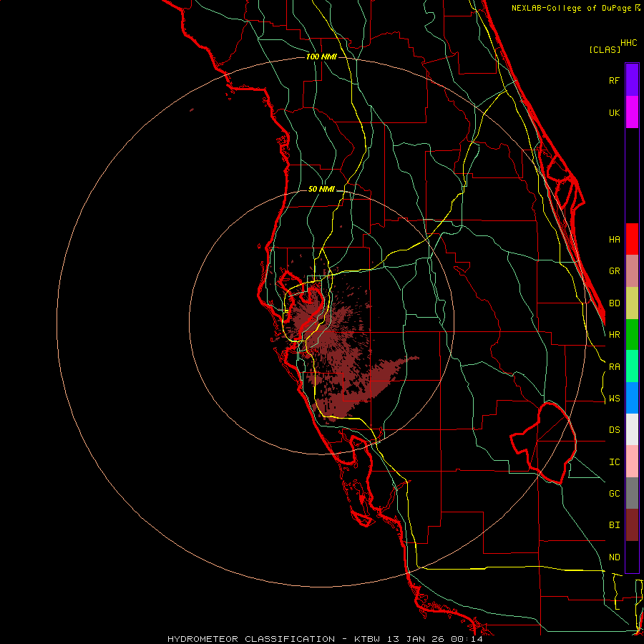Click the HYDROMETEOR CLASSIFICATION title text
The image size is (644, 644).
(251, 639)
